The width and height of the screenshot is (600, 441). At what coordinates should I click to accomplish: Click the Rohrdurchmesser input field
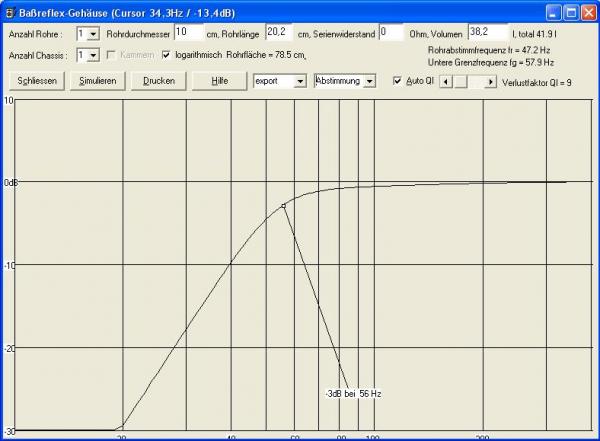click(x=182, y=32)
